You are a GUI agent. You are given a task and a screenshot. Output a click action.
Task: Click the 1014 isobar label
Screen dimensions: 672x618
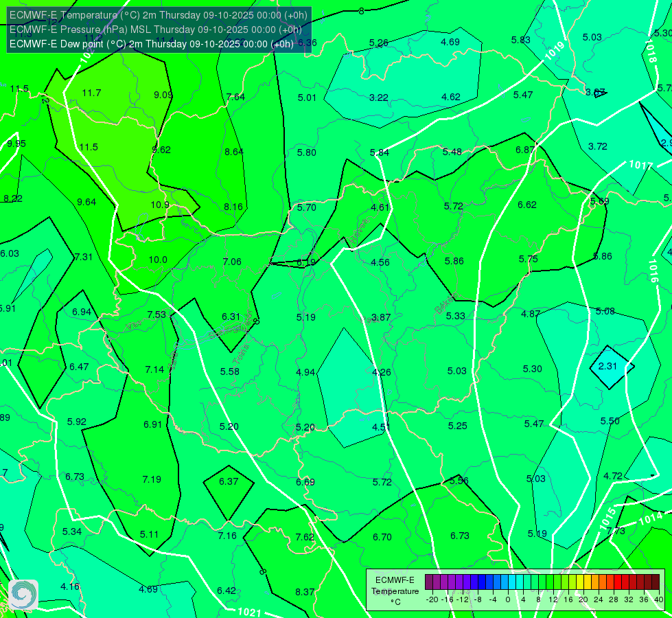[x=651, y=518]
